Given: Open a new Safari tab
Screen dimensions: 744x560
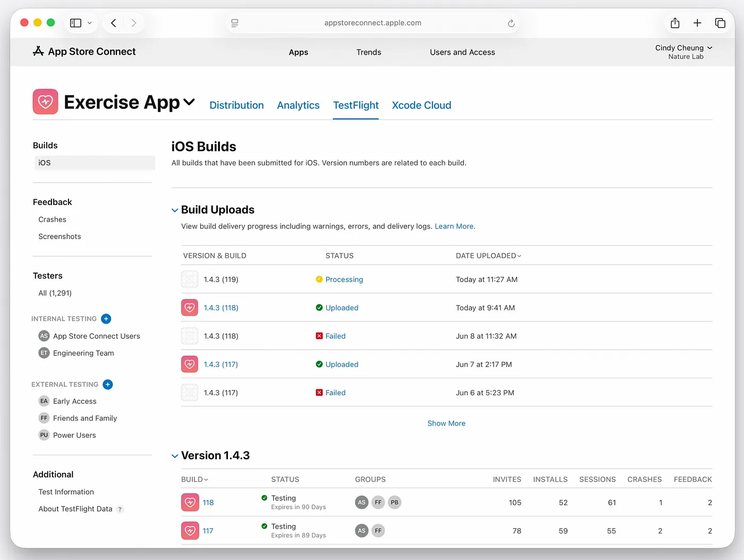Looking at the screenshot, I should 697,23.
